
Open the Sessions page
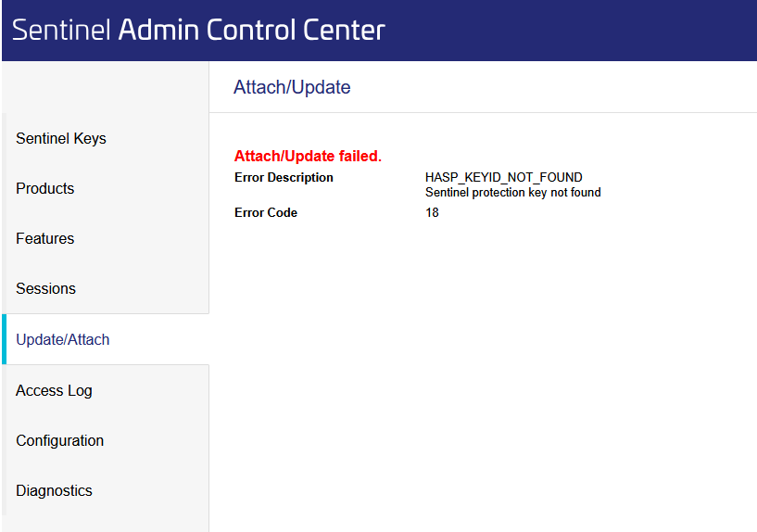pos(46,289)
